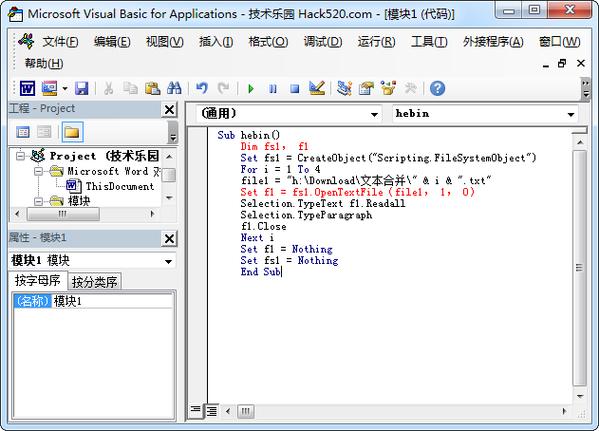Select the 模块 folder in project tree
This screenshot has width=599, height=431.
point(79,201)
